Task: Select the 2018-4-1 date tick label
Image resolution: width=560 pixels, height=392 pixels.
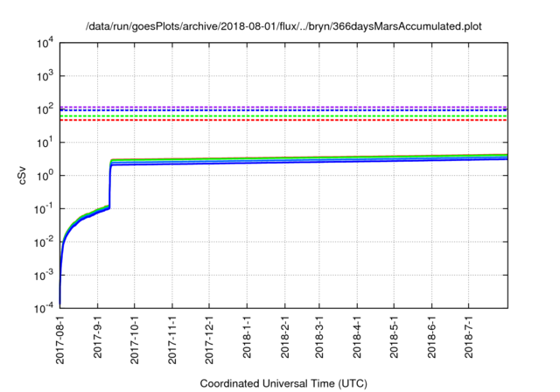Action: 357,337
